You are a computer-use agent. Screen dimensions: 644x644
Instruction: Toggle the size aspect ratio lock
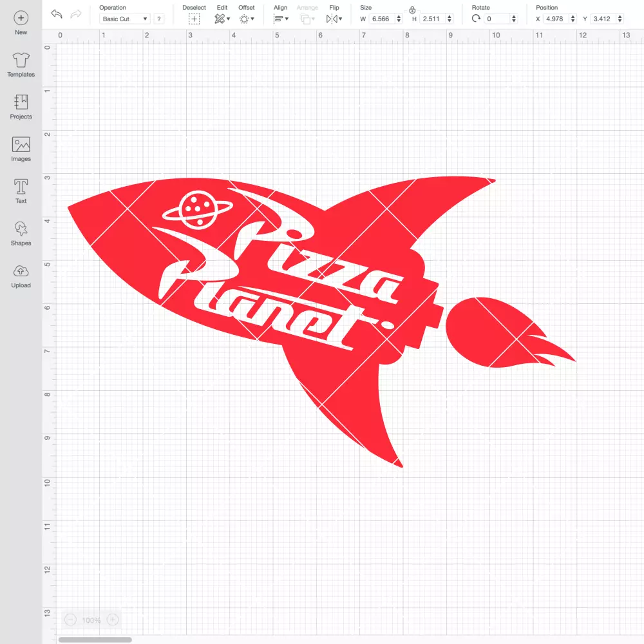point(412,10)
